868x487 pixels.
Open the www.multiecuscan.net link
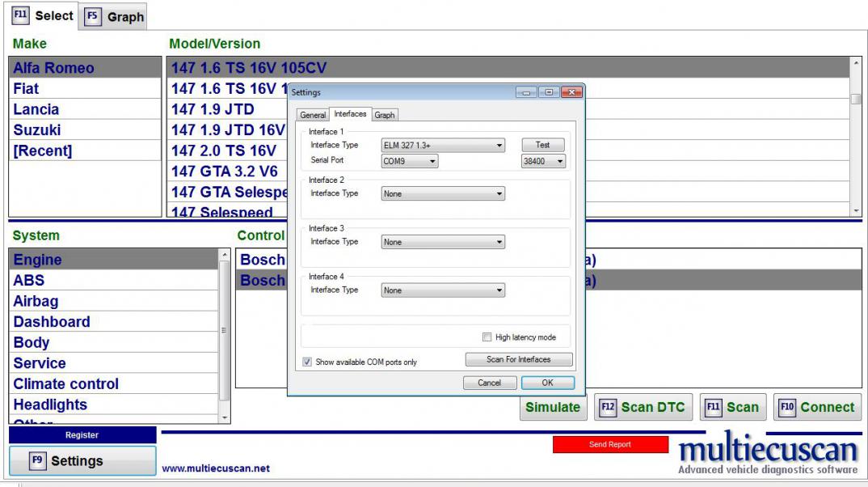click(216, 468)
